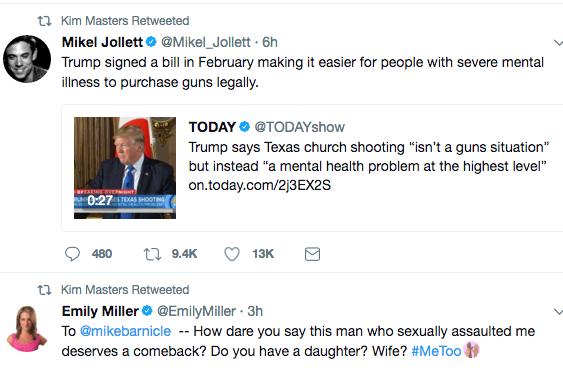Expand the options chevron on Emily Miller's tweet
This screenshot has height=372, width=563.
coord(558,311)
